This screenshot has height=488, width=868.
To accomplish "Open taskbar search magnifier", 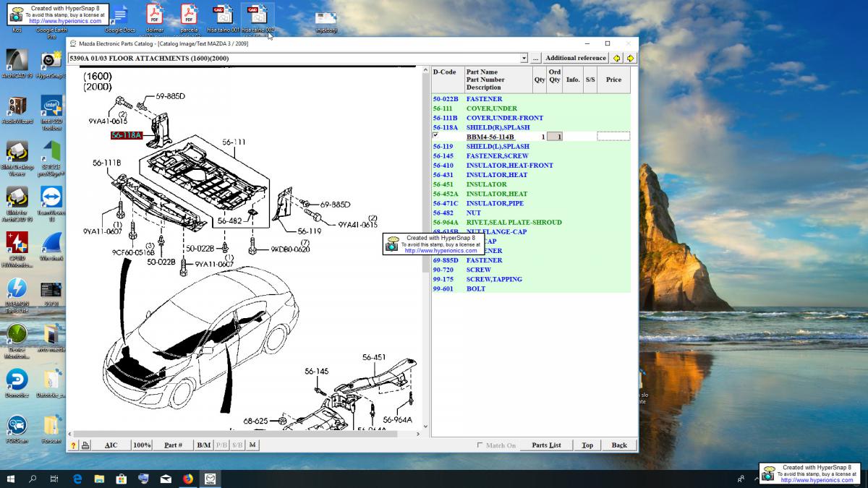I will click(33, 479).
